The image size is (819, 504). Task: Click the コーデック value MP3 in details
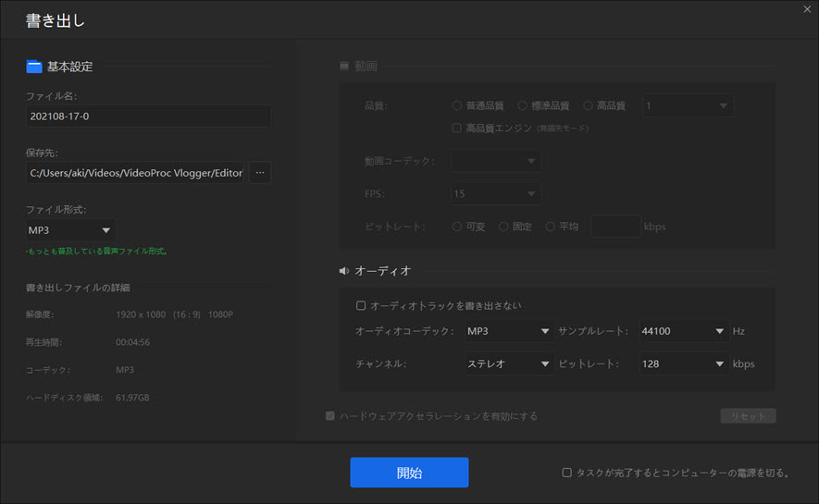point(125,370)
